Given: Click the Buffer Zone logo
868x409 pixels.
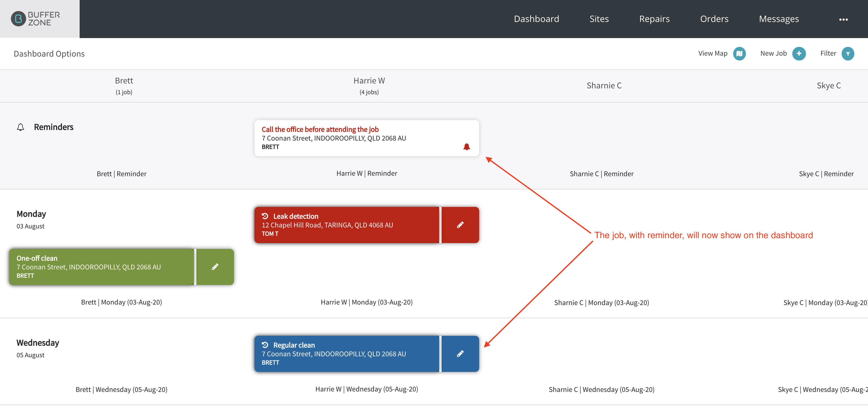Looking at the screenshot, I should [35, 19].
